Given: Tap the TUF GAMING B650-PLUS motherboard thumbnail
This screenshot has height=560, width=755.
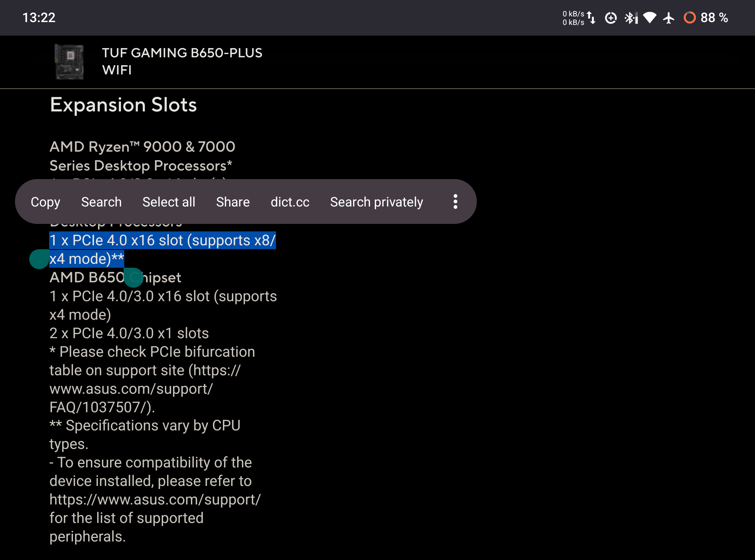Looking at the screenshot, I should tap(69, 62).
